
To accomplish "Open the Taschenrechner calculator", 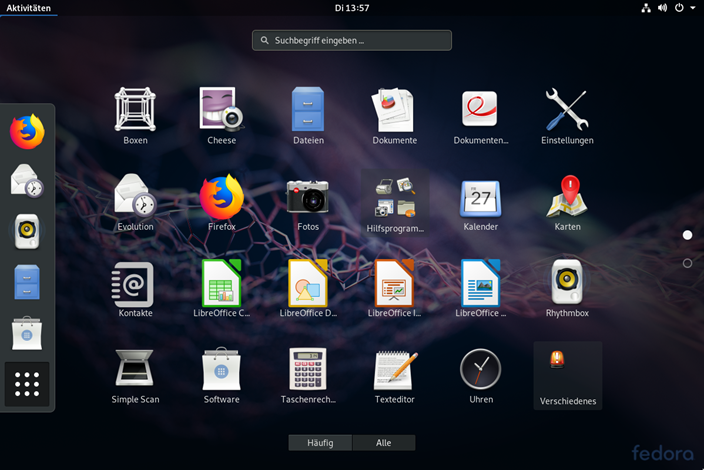I will 308,375.
